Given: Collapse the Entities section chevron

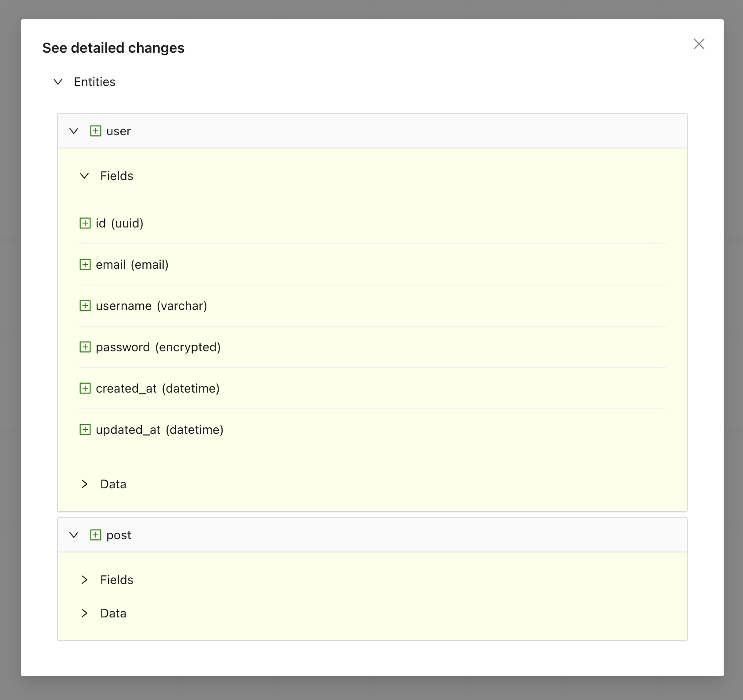Looking at the screenshot, I should pos(58,82).
